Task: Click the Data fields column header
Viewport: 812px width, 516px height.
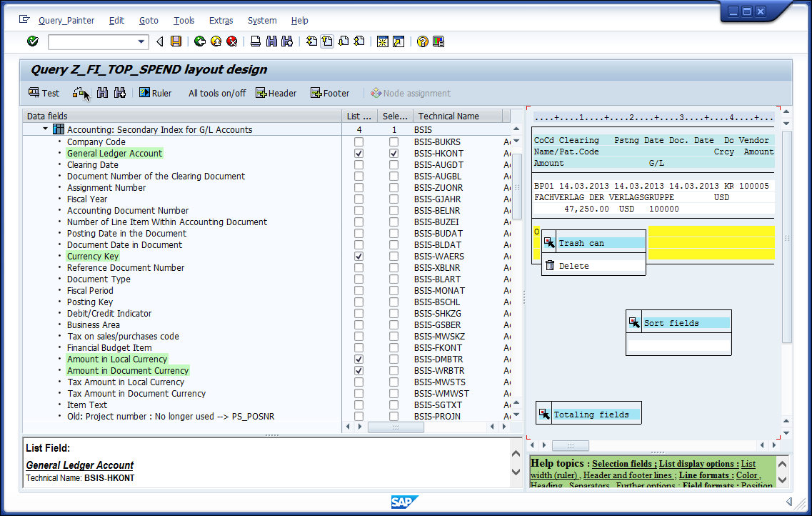Action: [x=182, y=116]
